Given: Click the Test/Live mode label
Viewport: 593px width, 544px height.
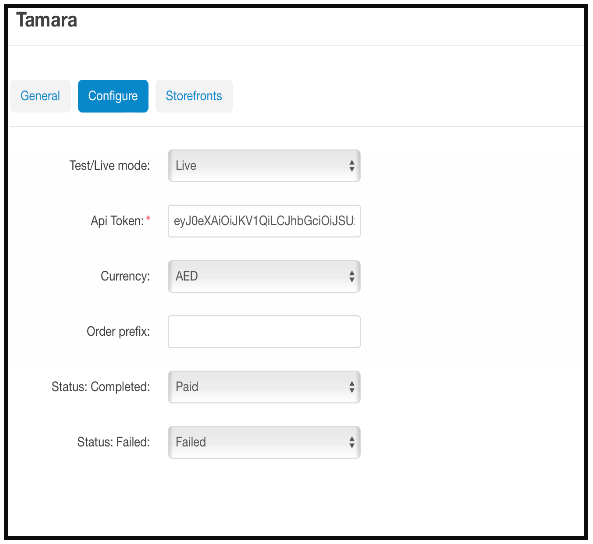Looking at the screenshot, I should [110, 166].
